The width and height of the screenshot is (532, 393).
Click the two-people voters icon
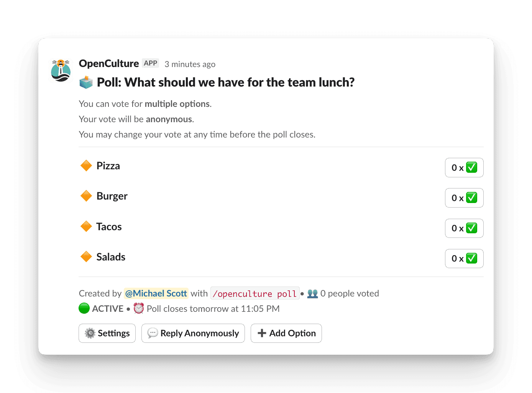pyautogui.click(x=312, y=293)
